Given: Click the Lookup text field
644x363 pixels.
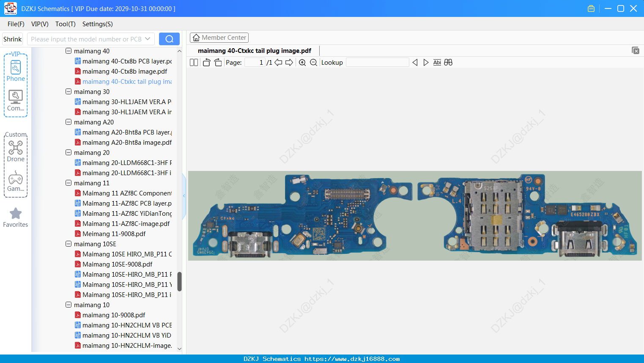Looking at the screenshot, I should click(x=378, y=63).
